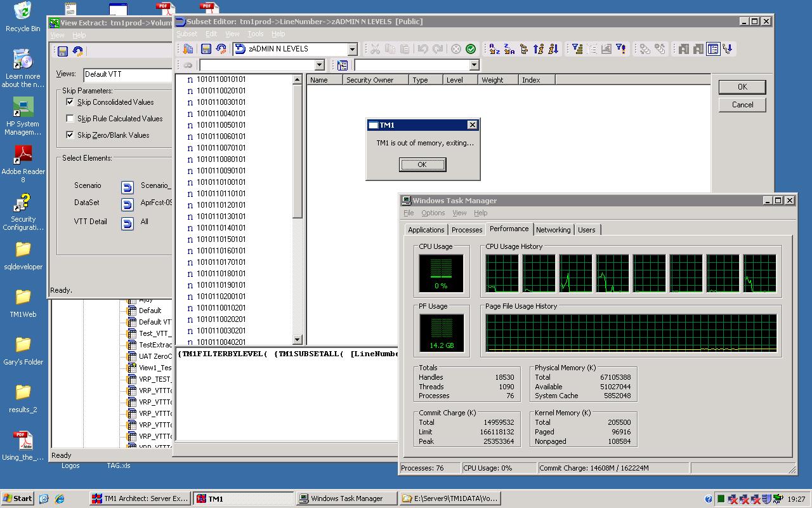Viewport: 812px width, 508px height.
Task: Click the element list scrollbar thumb
Action: (x=297, y=151)
